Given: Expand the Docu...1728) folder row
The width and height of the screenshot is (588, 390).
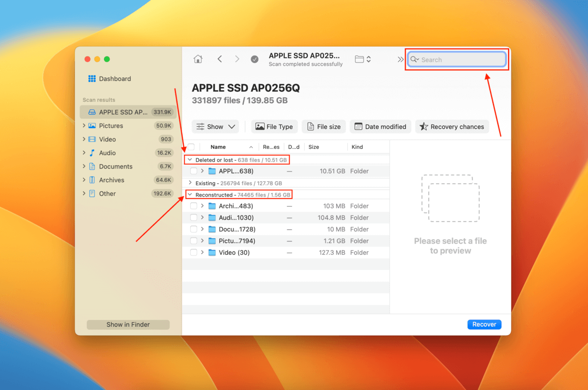Looking at the screenshot, I should point(202,229).
